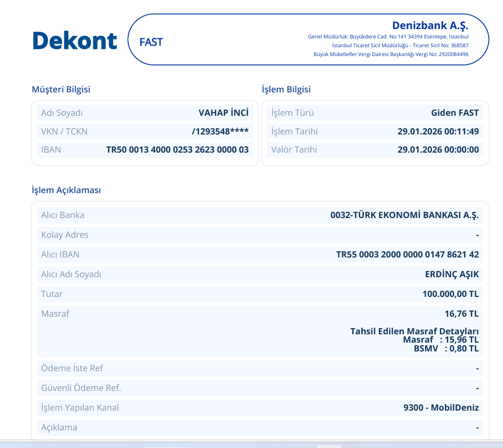Click the "Denizbank A.Ş." bank name
This screenshot has height=448, width=503.
430,25
